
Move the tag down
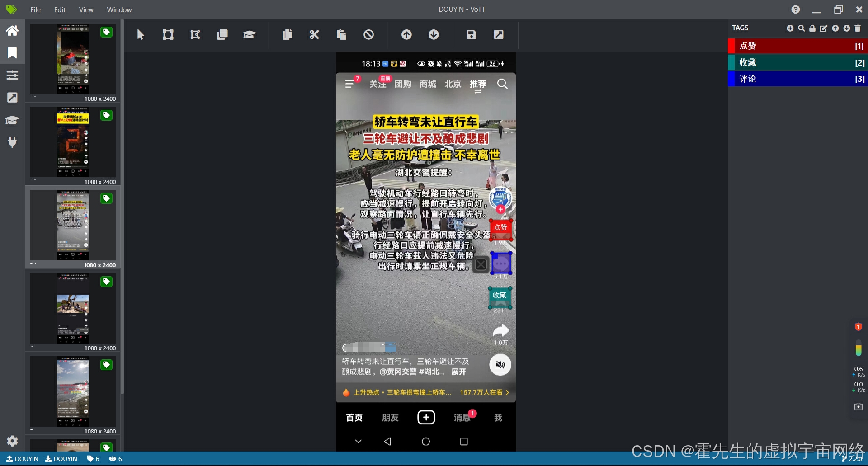[847, 28]
